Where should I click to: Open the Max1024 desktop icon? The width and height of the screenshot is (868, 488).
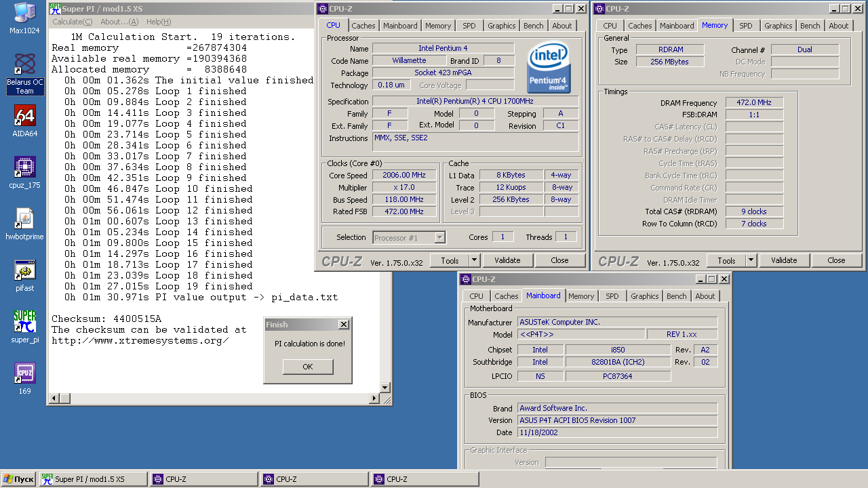24,18
